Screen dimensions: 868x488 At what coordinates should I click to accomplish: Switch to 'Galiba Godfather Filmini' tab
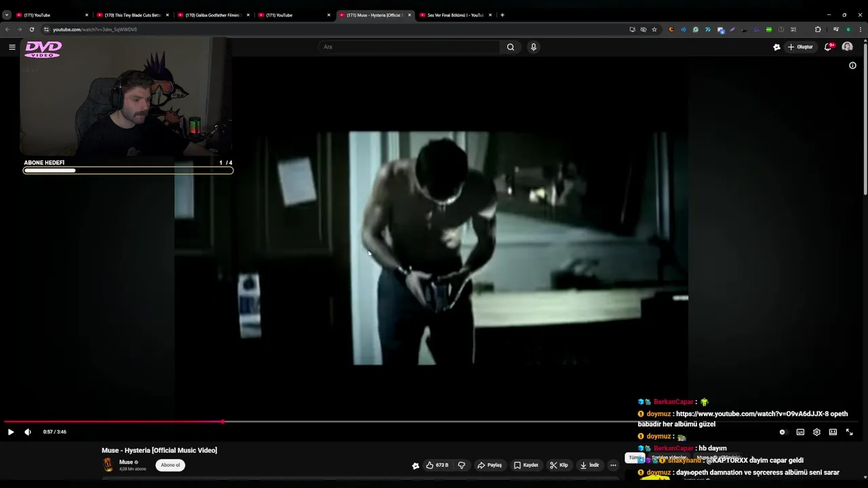click(x=212, y=15)
